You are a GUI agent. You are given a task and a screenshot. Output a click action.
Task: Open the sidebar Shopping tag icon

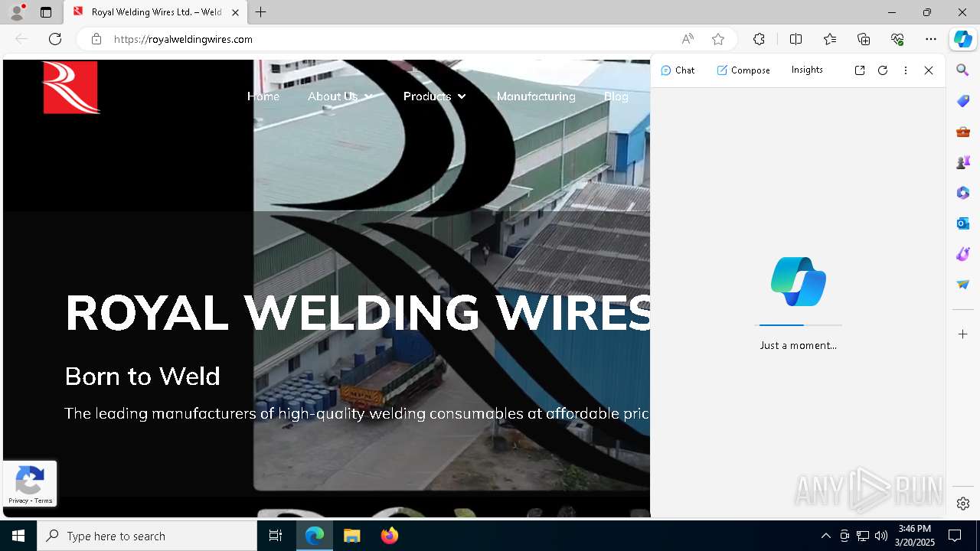tap(963, 101)
